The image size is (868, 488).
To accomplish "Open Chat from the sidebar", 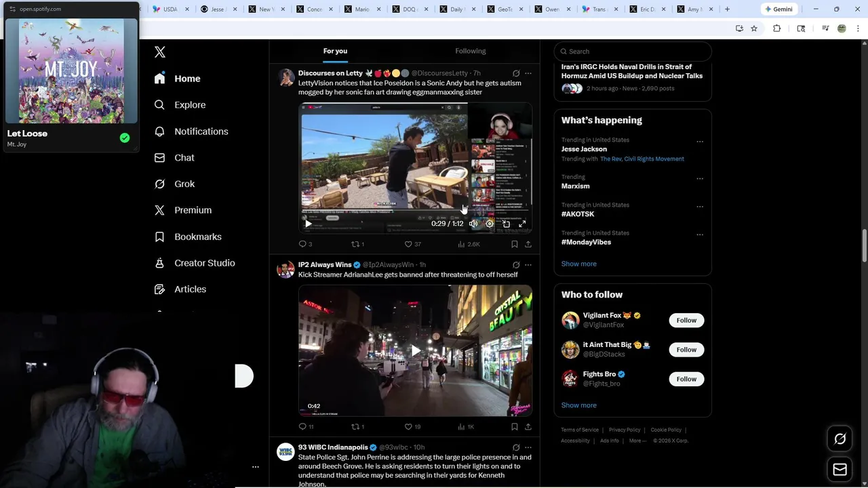I will click(x=174, y=158).
